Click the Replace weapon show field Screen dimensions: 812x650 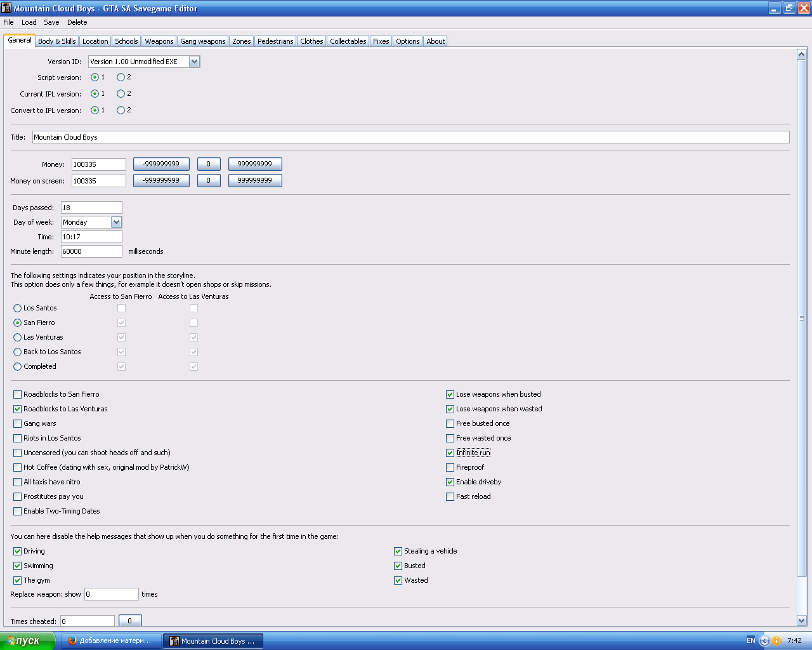coord(112,594)
